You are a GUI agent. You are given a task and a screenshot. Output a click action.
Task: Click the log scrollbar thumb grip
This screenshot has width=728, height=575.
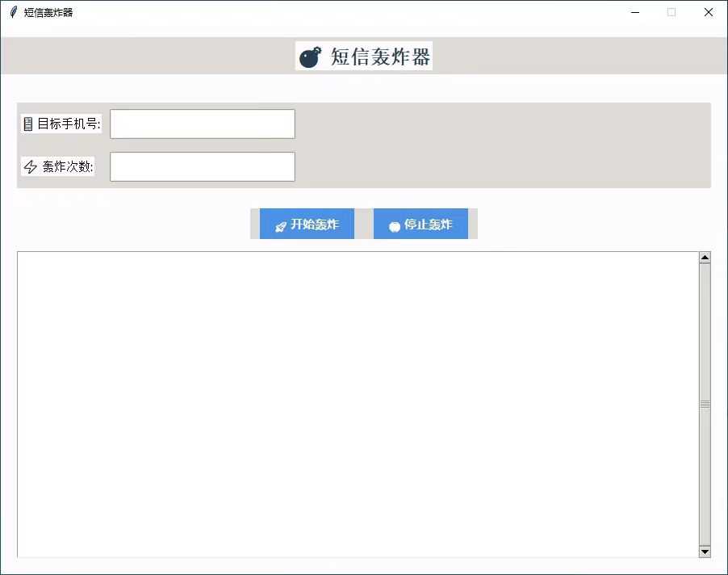(x=705, y=404)
